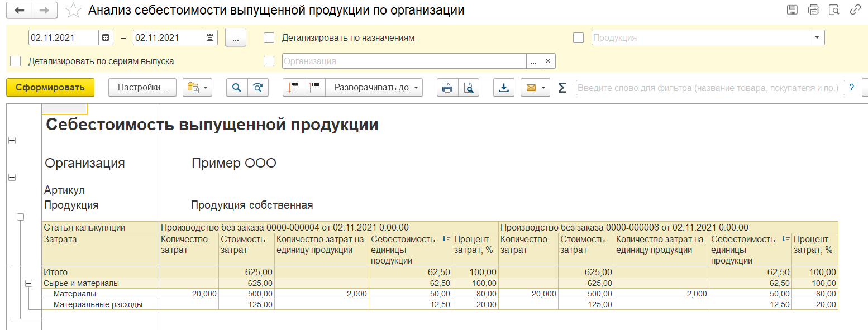Viewport: 868px width, 330px height.
Task: Open the Продукция dropdown arrow
Action: 818,38
